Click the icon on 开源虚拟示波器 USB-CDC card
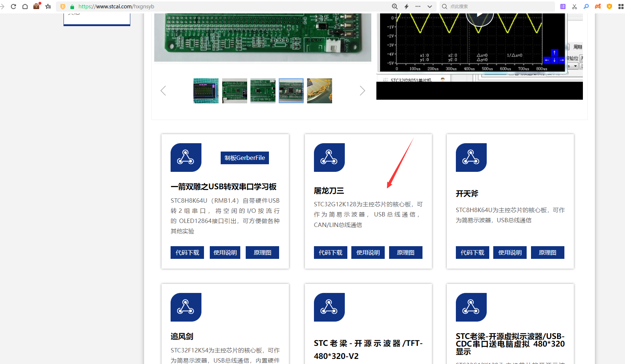625x364 pixels. tap(471, 307)
